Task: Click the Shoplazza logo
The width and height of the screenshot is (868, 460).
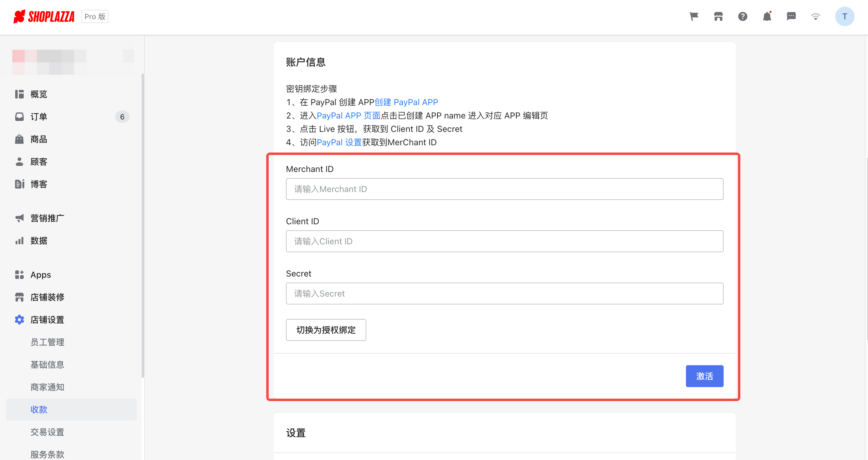Action: pyautogui.click(x=44, y=16)
